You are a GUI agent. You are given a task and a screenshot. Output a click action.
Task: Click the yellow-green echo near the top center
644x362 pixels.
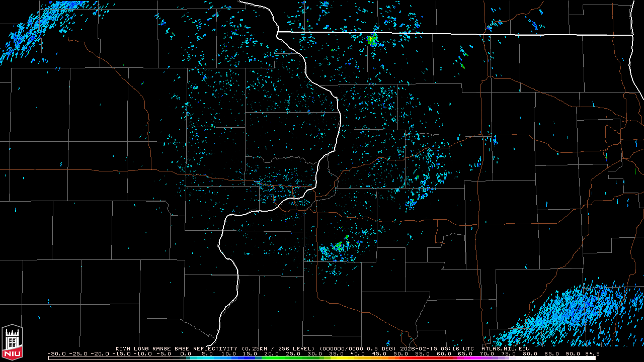pos(372,40)
